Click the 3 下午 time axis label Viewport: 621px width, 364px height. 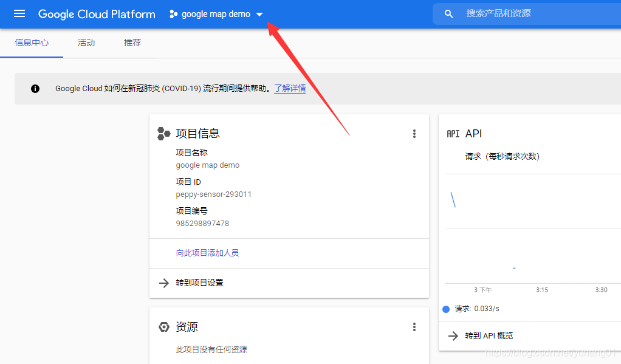(x=483, y=290)
